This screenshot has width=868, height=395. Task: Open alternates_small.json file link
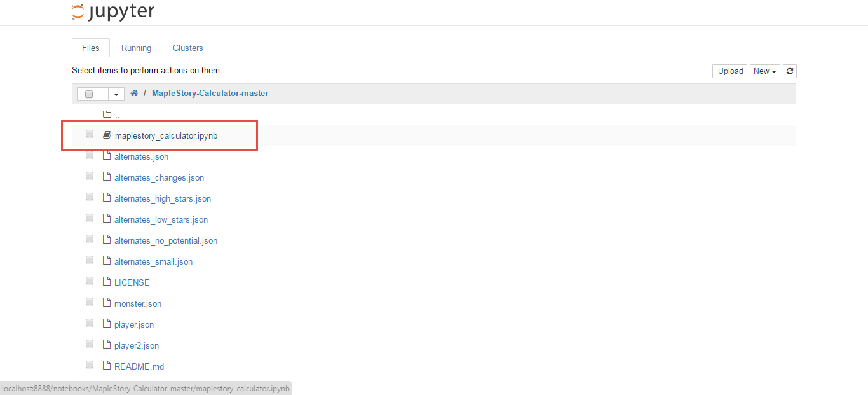point(153,261)
